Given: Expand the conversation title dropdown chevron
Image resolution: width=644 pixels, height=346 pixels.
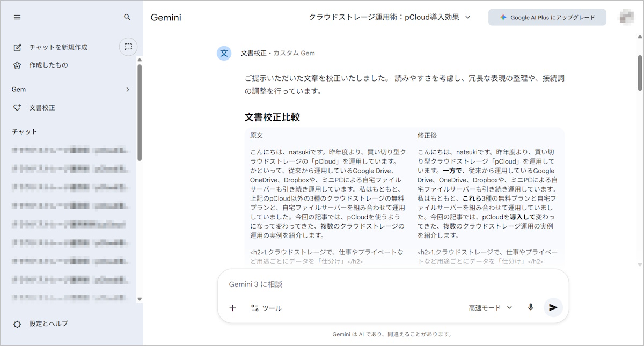Looking at the screenshot, I should [467, 17].
